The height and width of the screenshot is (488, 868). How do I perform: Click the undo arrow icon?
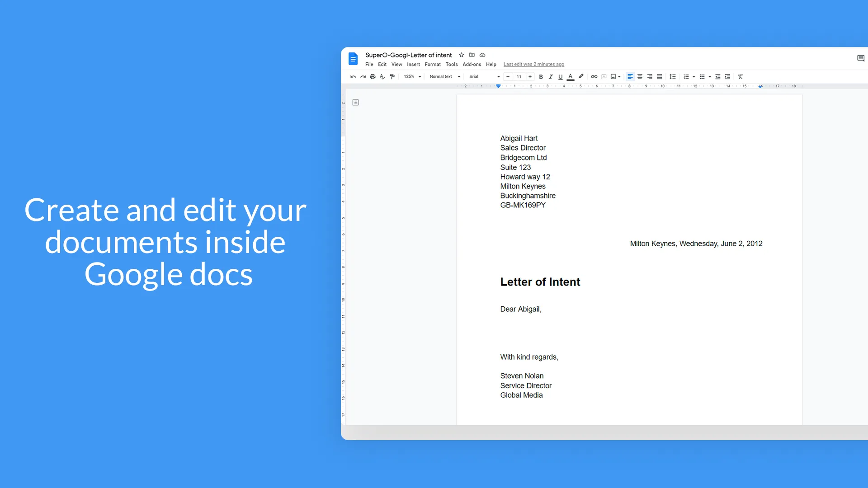(353, 77)
